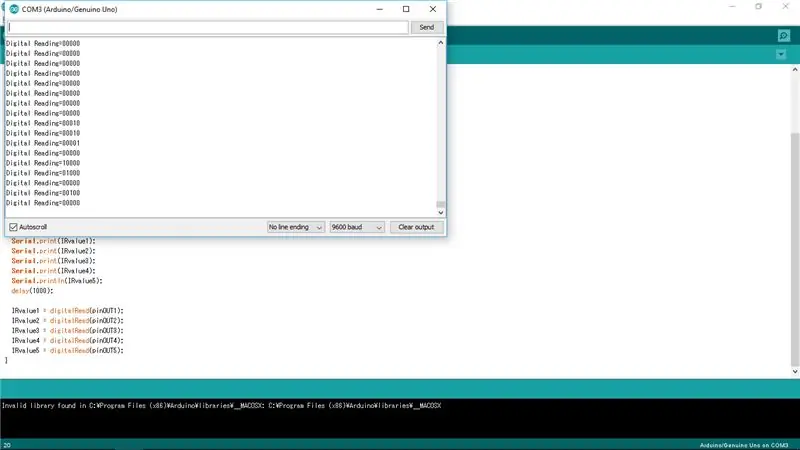The width and height of the screenshot is (800, 450).
Task: Click the code editor scroll up arrow
Action: pyautogui.click(x=795, y=69)
